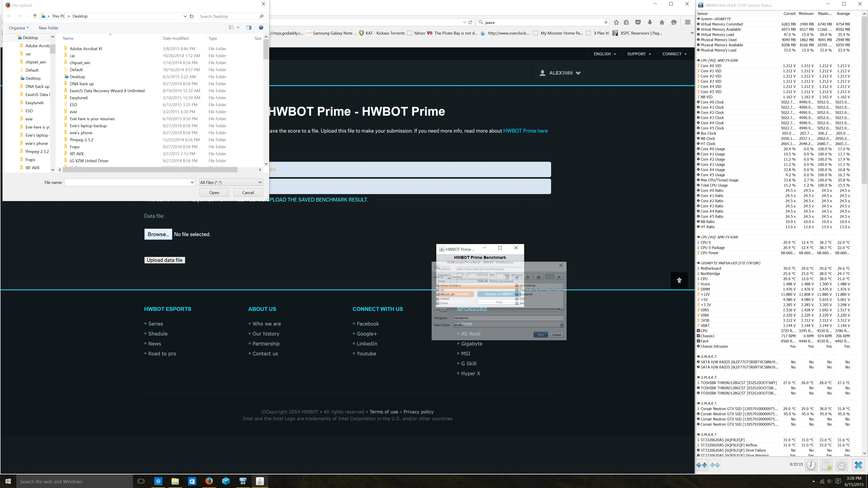Click HWiNFO logging start sheet icon
Viewport: 868px width, 488px height.
[x=827, y=465]
